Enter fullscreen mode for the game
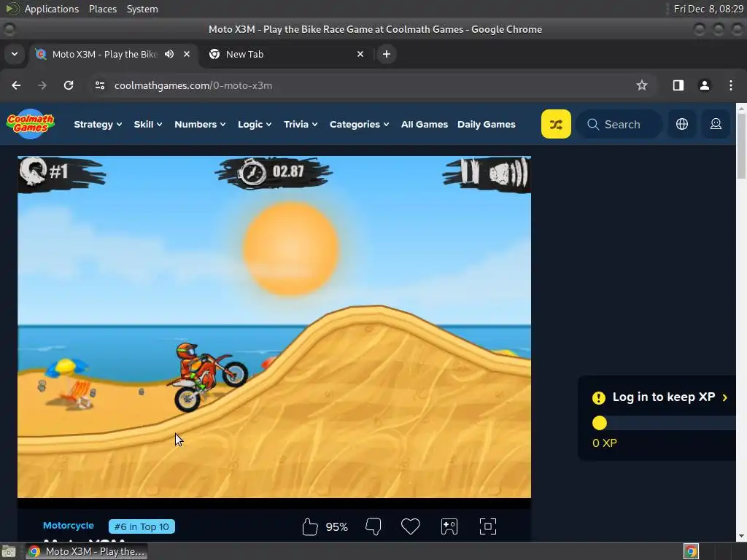Screen dimensions: 747x560 pos(487,526)
